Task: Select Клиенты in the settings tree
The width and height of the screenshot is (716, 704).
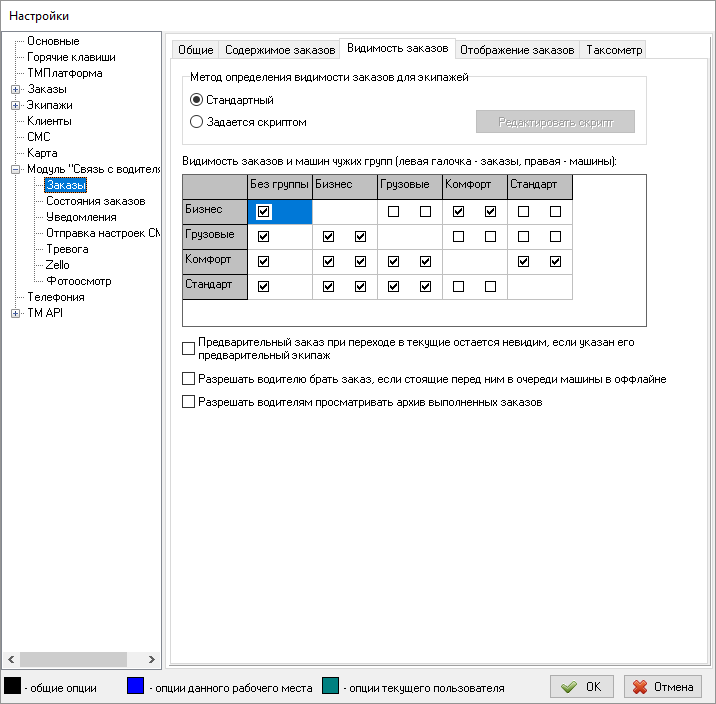Action: 49,121
